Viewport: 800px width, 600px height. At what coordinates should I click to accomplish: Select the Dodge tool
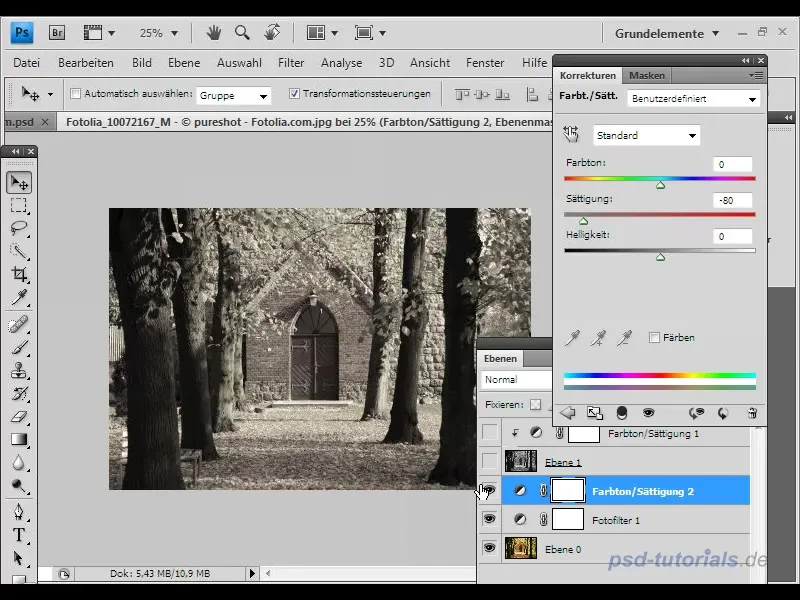[x=19, y=485]
